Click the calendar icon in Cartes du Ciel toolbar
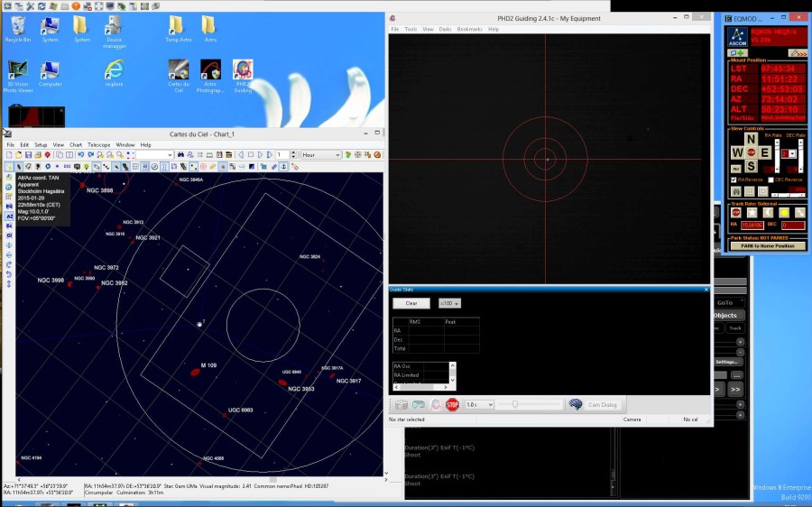 point(219,154)
